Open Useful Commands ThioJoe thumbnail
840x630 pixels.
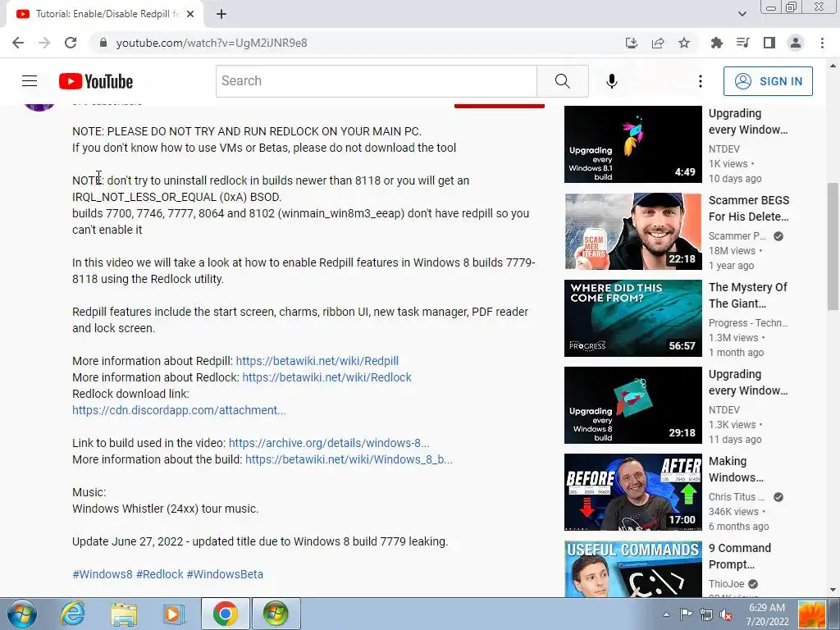coord(632,569)
